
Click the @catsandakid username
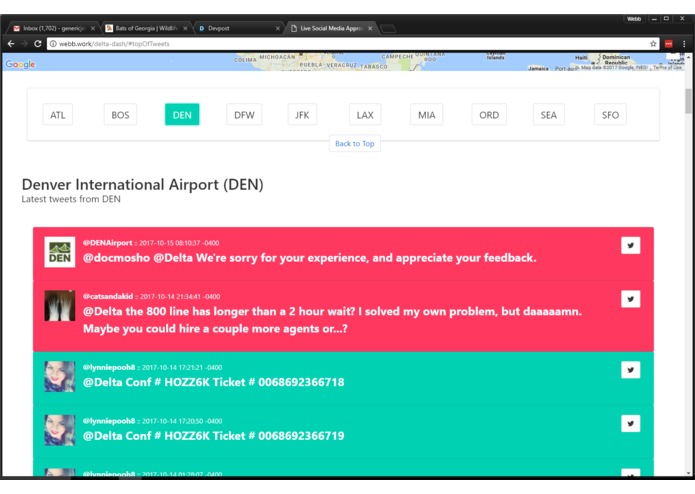108,296
